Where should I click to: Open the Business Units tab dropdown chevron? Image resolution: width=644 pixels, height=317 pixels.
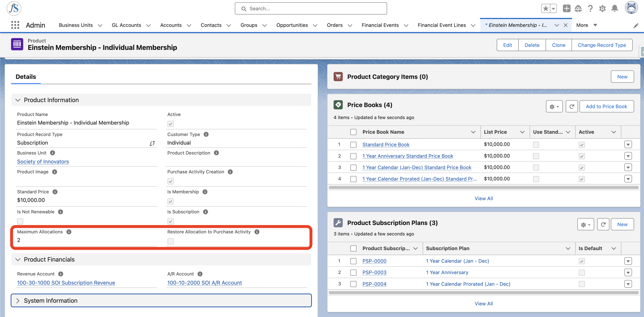point(100,26)
